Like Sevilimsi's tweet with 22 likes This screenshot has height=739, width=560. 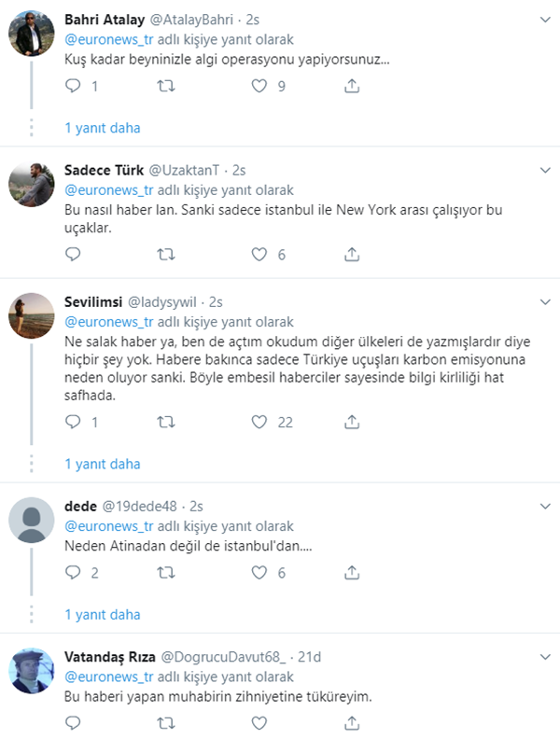coord(259,422)
